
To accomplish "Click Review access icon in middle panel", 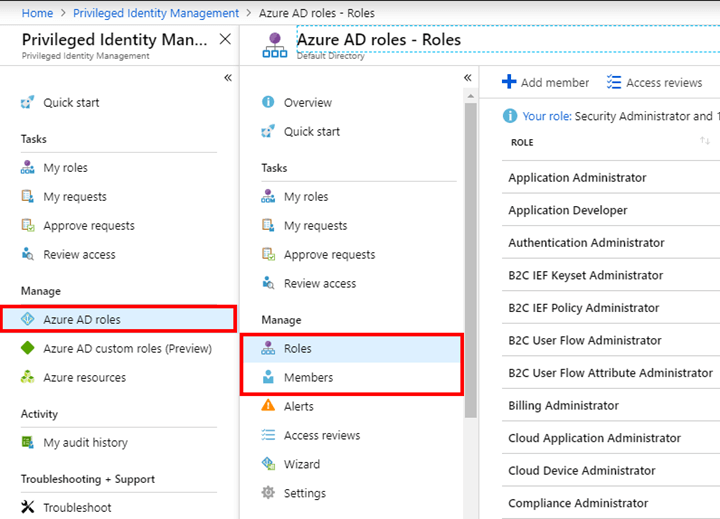I will (268, 283).
